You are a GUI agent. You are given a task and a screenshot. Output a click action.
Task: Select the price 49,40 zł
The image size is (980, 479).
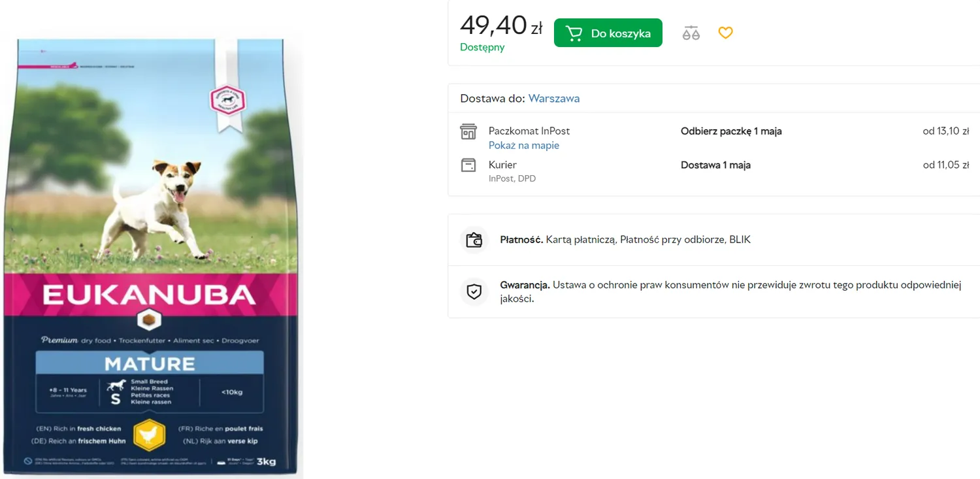(x=501, y=26)
